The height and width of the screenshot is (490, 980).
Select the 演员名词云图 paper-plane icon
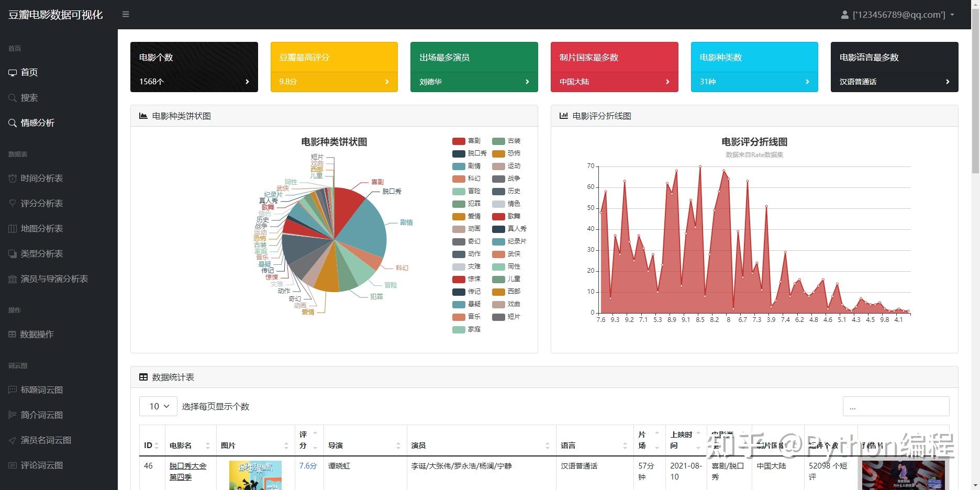point(13,440)
